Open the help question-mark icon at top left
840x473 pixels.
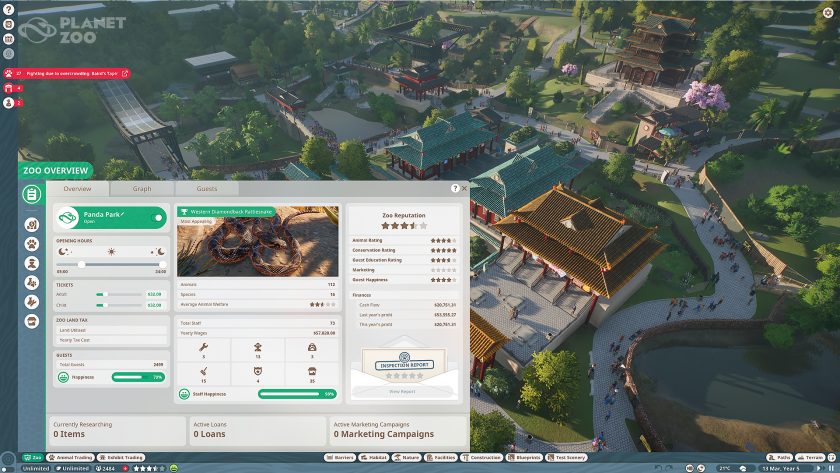tap(8, 10)
